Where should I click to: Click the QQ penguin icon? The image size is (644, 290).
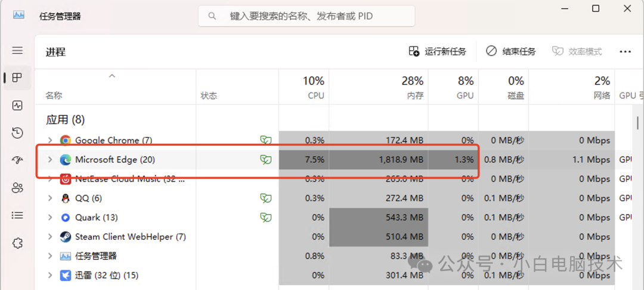(65, 198)
